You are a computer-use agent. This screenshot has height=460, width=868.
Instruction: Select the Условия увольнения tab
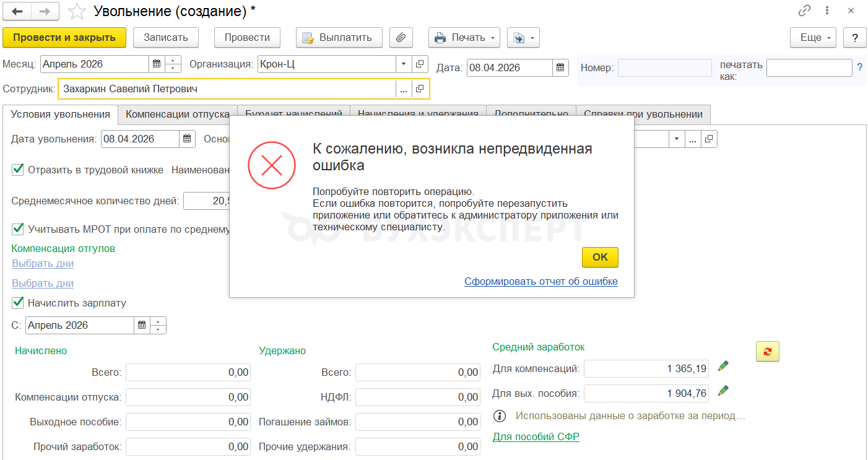click(60, 114)
